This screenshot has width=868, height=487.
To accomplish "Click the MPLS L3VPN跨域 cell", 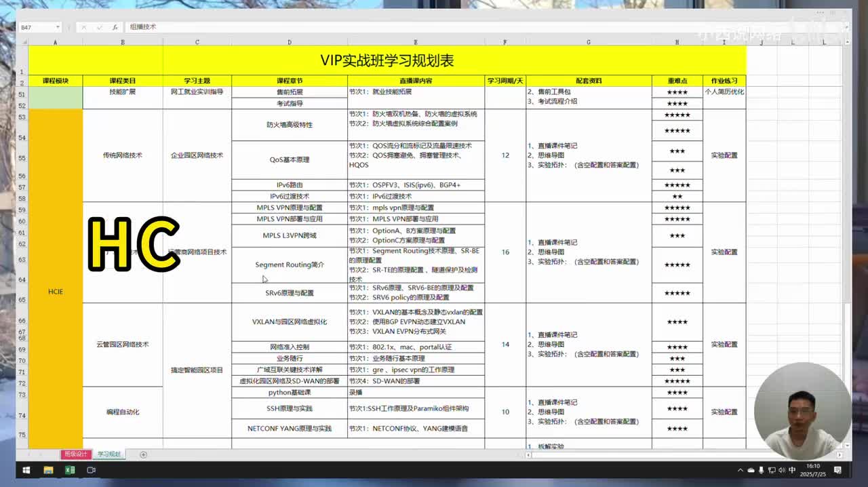I will tap(290, 235).
